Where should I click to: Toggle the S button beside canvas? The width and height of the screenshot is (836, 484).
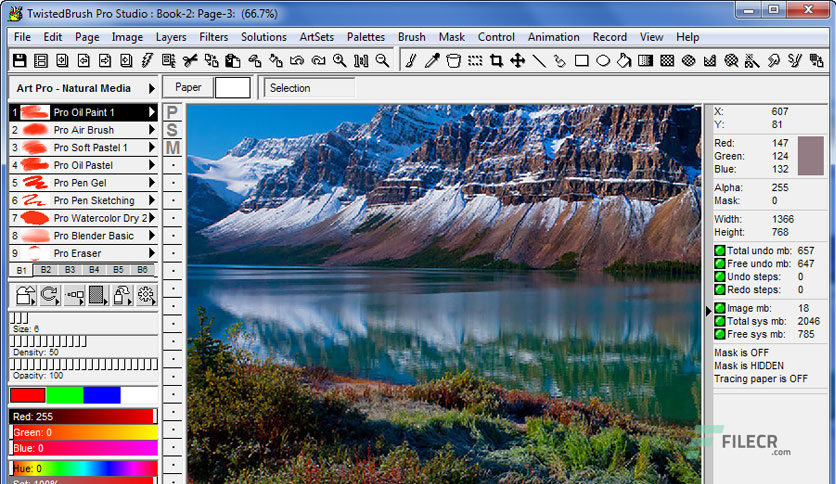tap(172, 130)
